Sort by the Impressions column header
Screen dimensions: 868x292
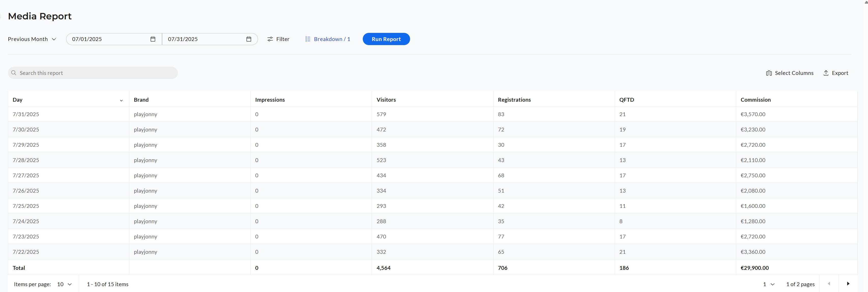tap(270, 100)
